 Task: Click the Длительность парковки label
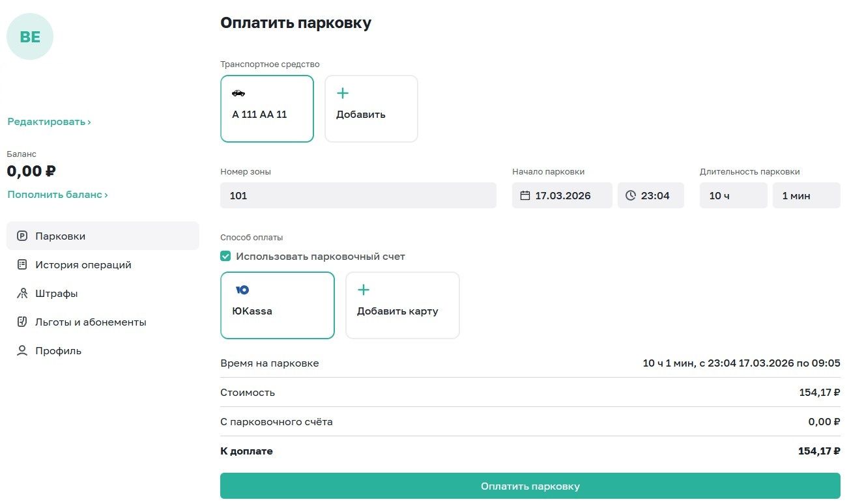(750, 172)
